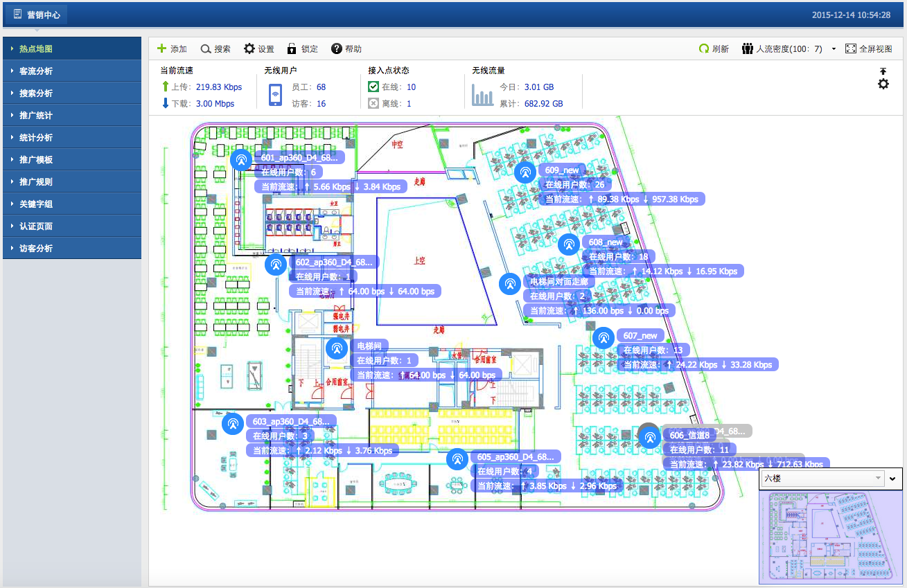This screenshot has height=588, width=907.
Task: Open Settings gear in the toolbar
Action: pyautogui.click(x=249, y=49)
